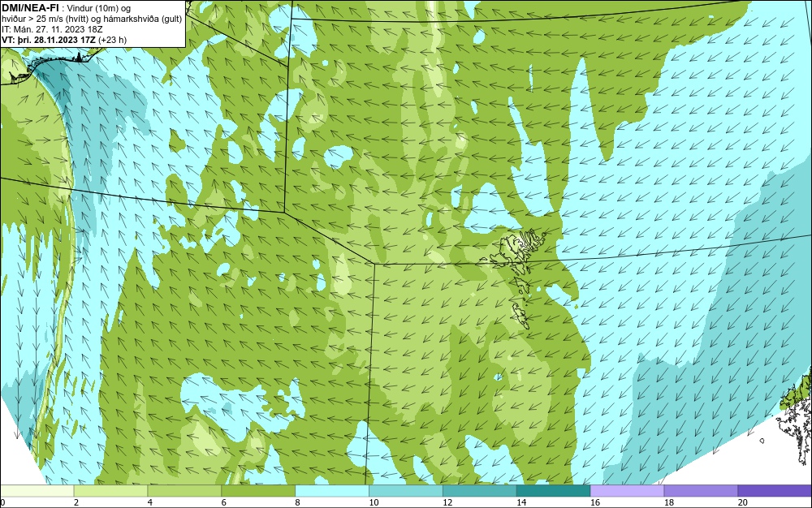Click the 2–4 m/s light green legend swatch
This screenshot has width=812, height=508.
click(110, 490)
